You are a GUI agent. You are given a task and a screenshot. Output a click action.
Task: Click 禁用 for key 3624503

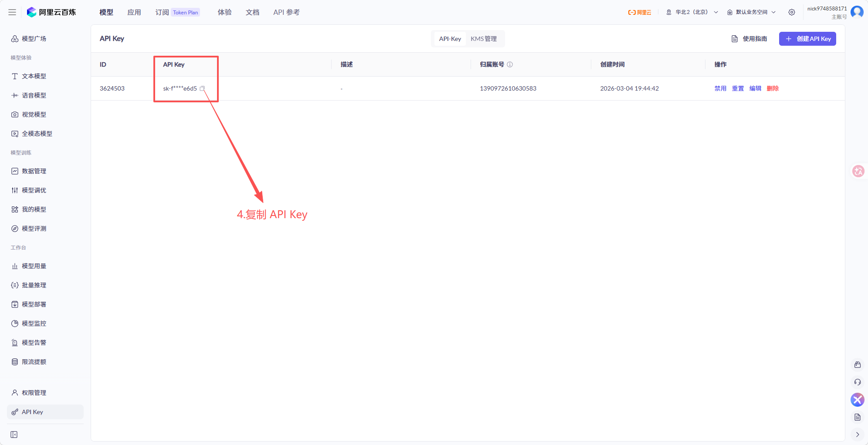click(720, 88)
